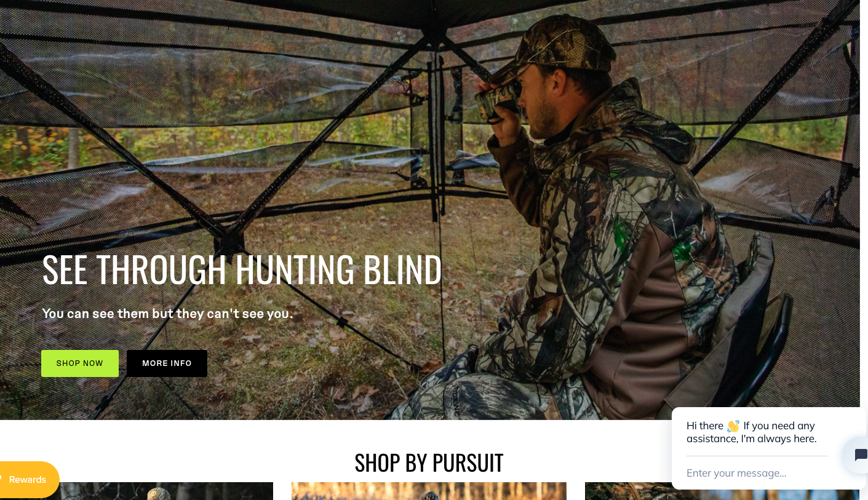Open the yellow Rewards widget
Image resolution: width=868 pixels, height=500 pixels.
[29, 479]
